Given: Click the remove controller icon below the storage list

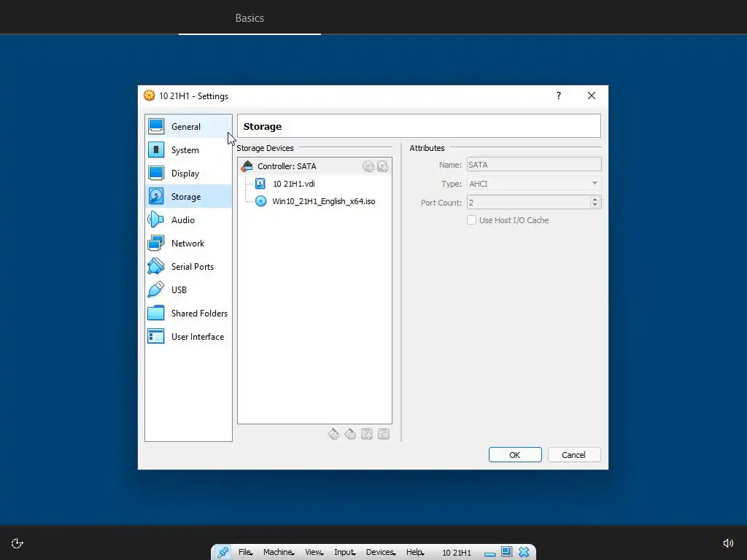Looking at the screenshot, I should click(x=350, y=434).
